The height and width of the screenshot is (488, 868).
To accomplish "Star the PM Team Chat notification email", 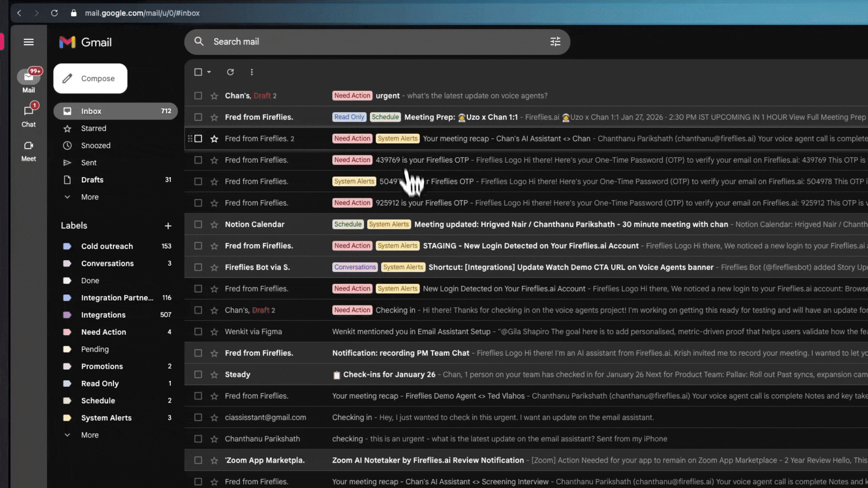I will 214,353.
